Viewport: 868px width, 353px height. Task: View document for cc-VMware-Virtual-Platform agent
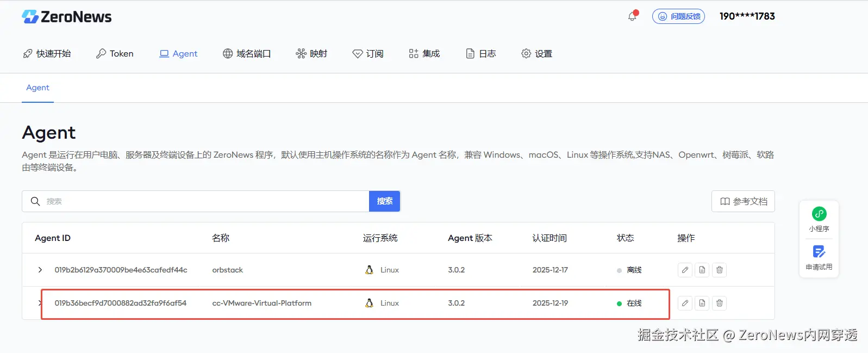[702, 303]
